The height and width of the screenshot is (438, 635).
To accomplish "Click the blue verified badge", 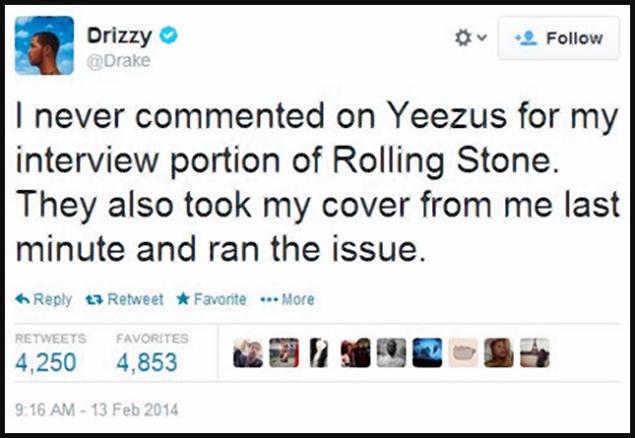I will pos(169,36).
